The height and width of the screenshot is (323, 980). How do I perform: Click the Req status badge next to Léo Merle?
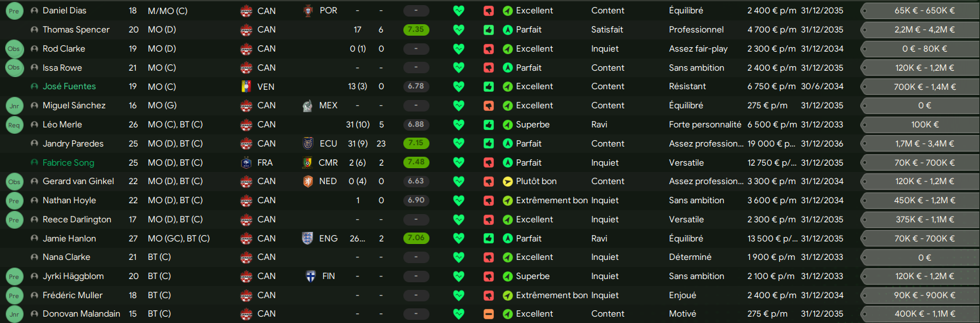[13, 125]
